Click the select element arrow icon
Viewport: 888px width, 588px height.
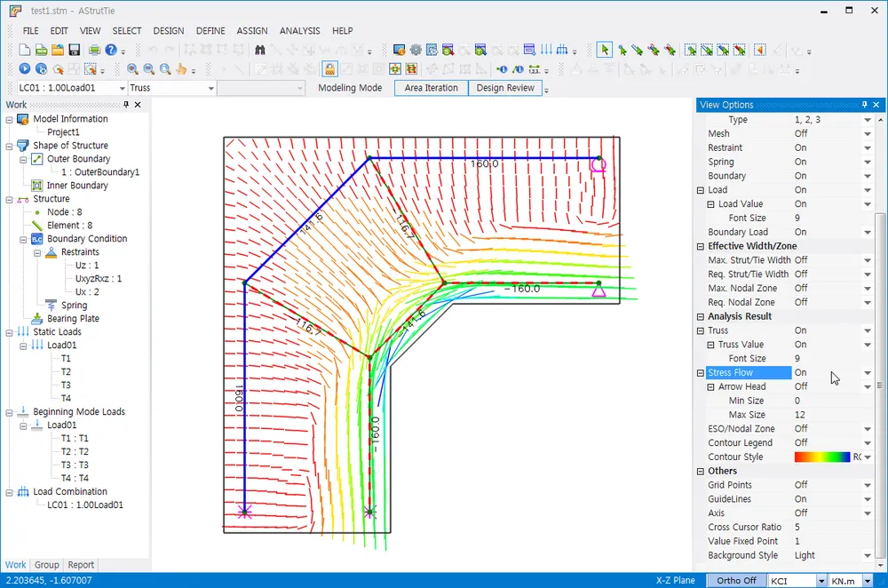coord(638,50)
